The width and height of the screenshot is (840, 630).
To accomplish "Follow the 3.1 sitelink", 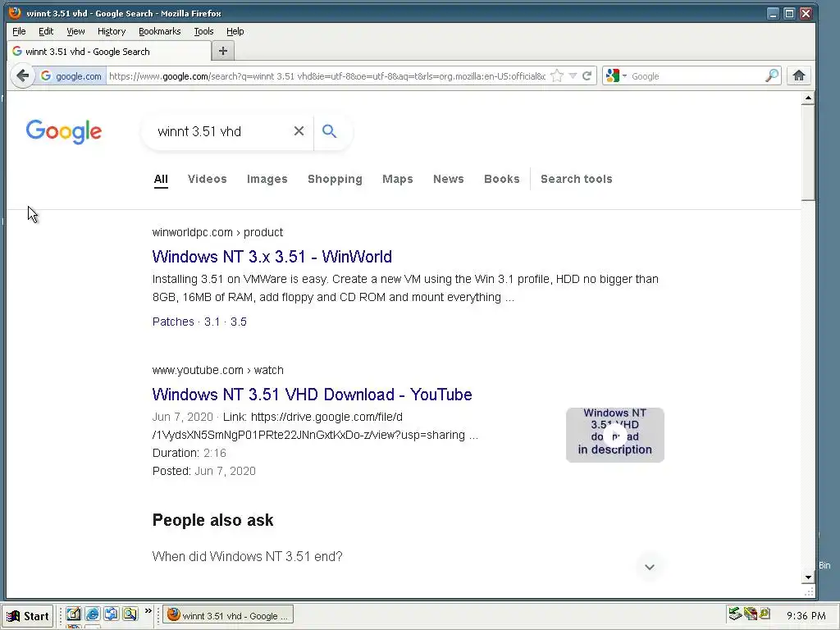I will tap(212, 322).
